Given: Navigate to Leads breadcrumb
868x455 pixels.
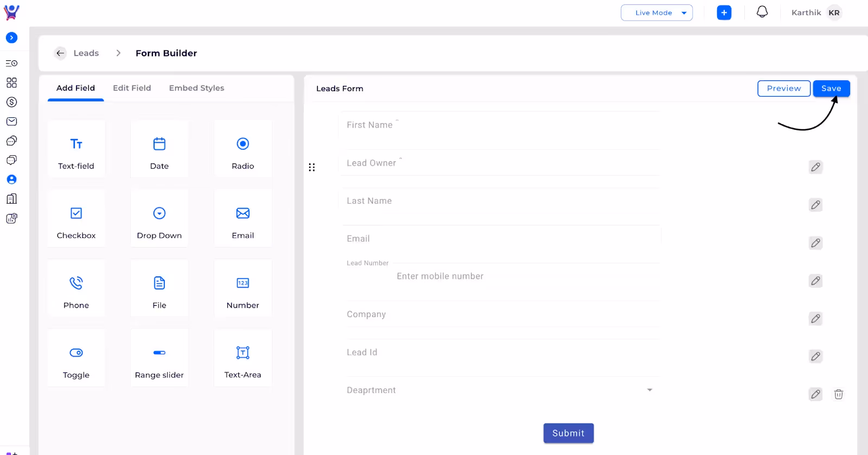Looking at the screenshot, I should coord(86,53).
